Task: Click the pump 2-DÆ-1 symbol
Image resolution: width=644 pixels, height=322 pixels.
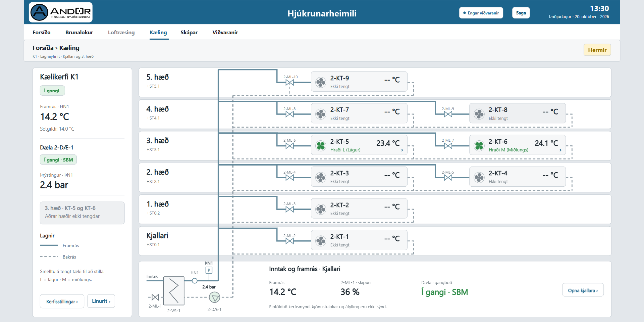Action: pos(214,297)
